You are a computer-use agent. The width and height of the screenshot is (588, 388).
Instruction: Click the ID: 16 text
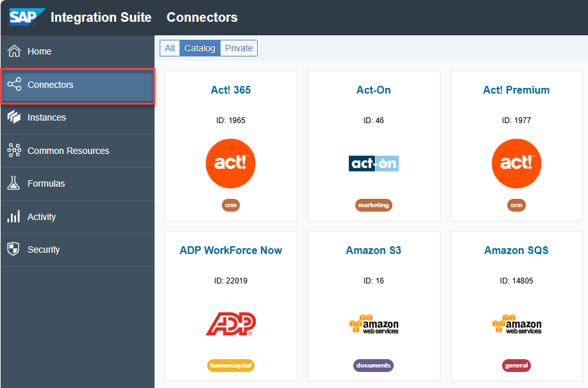click(x=373, y=281)
